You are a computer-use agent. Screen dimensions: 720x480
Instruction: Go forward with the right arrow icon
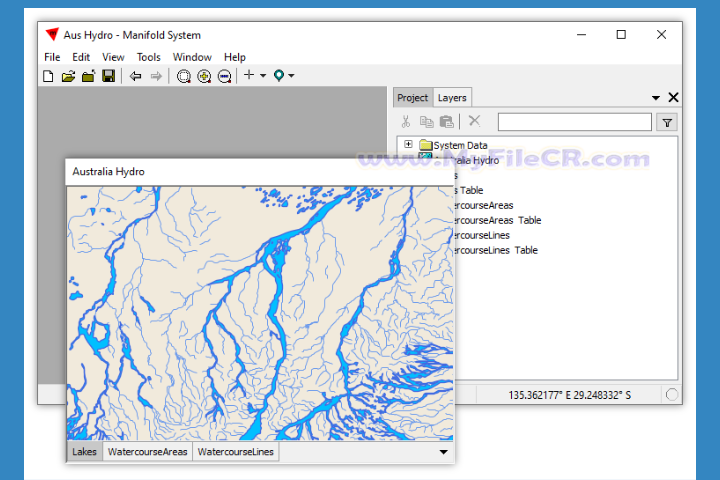pos(156,76)
